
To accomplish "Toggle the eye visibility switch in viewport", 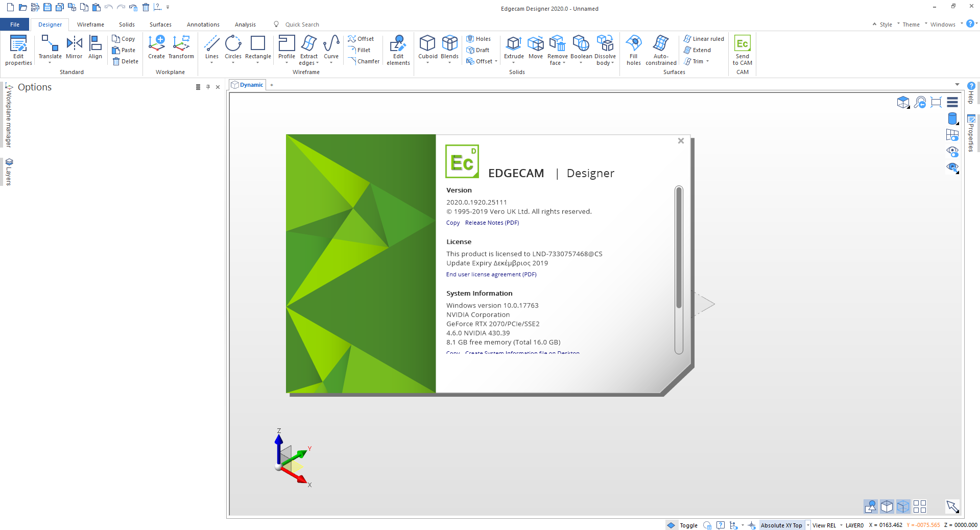I will [952, 152].
